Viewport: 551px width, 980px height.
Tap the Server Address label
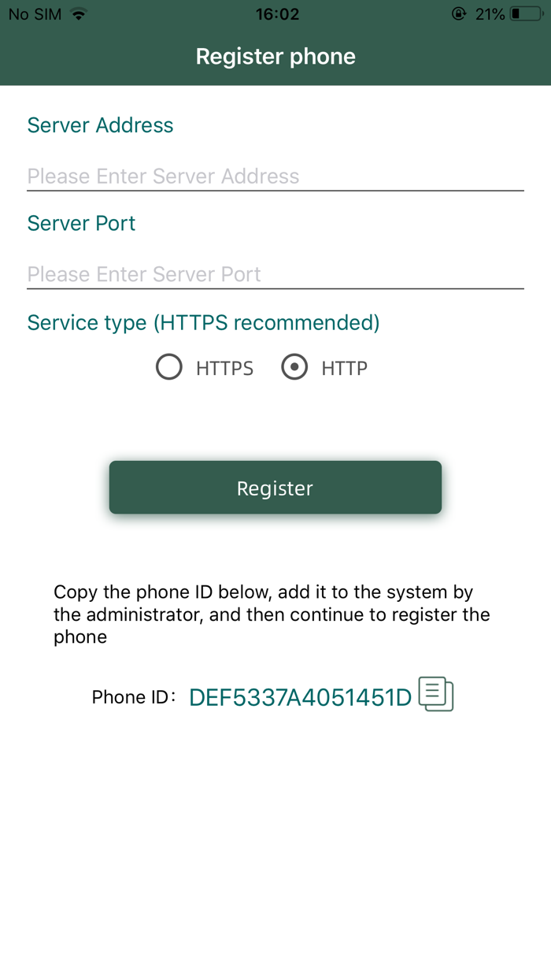[100, 125]
